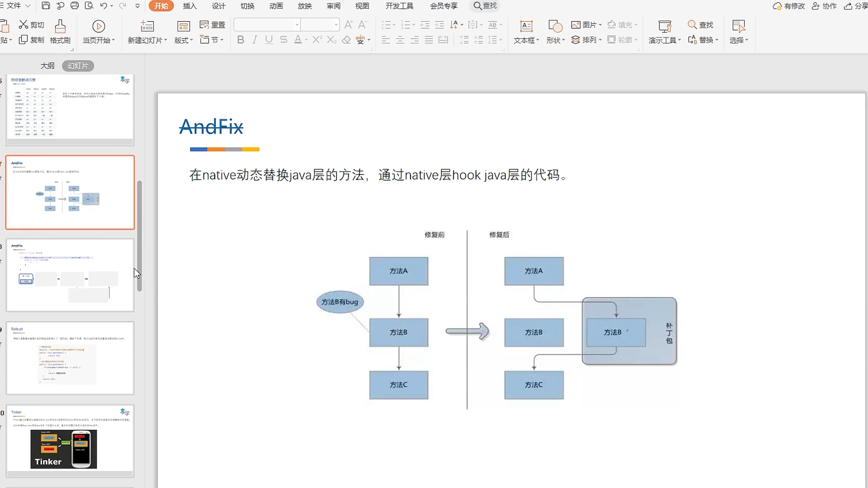Screen dimensions: 868x488
Task: Click the Collaborate (协作) button
Action: point(825,6)
